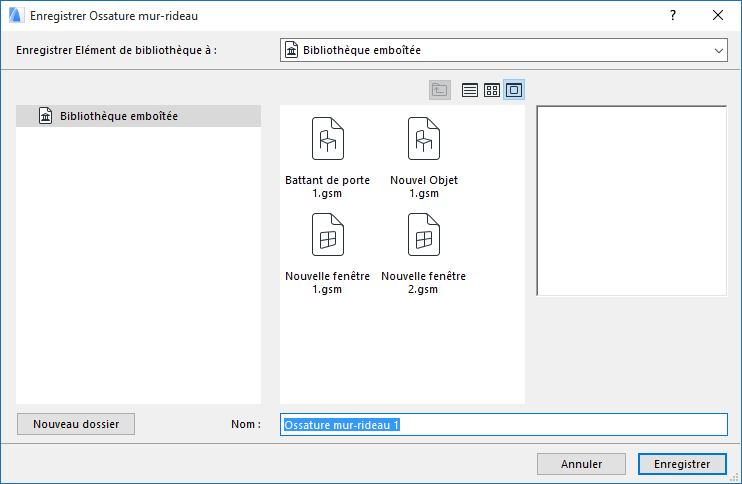Image resolution: width=742 pixels, height=484 pixels.
Task: Click the go up one folder icon
Action: pyautogui.click(x=440, y=90)
